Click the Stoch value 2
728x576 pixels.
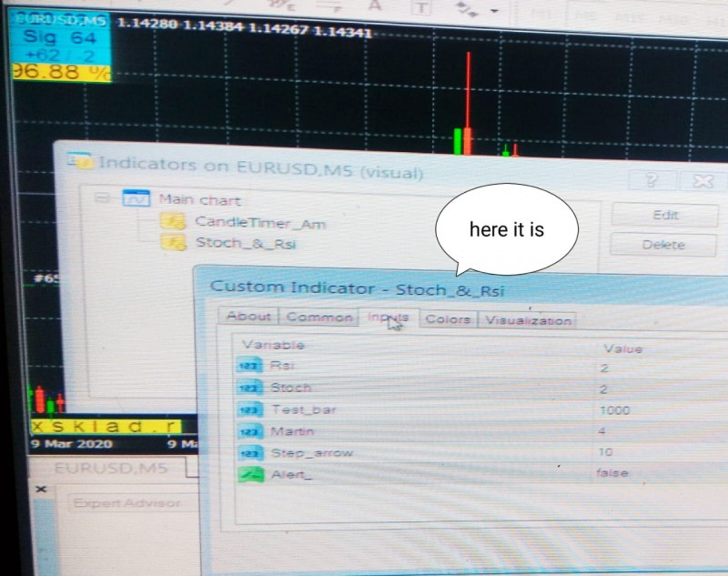pos(603,389)
